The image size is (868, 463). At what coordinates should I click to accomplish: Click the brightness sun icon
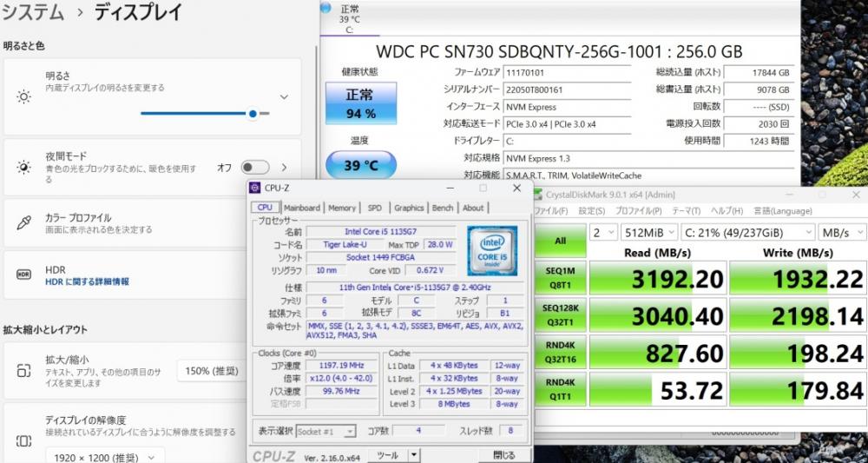(23, 97)
